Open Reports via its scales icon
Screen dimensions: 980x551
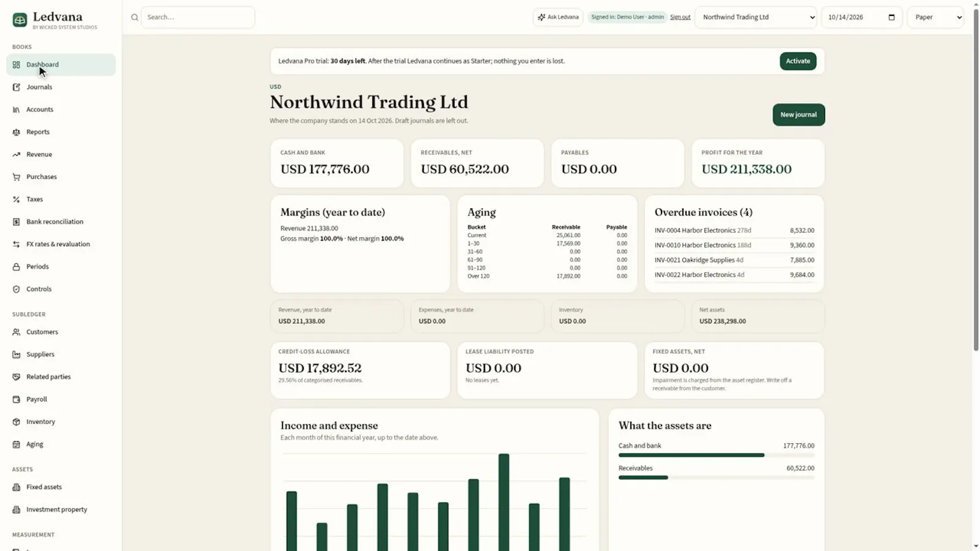(x=17, y=132)
